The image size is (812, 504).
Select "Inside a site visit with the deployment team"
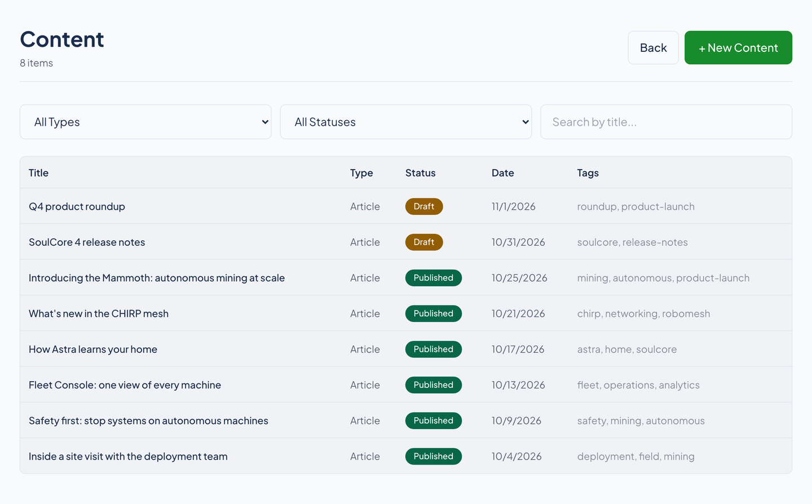(x=128, y=456)
